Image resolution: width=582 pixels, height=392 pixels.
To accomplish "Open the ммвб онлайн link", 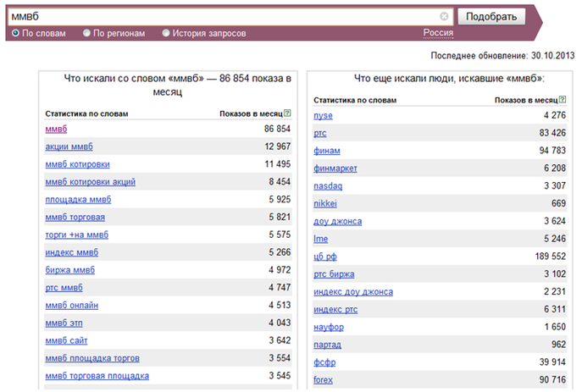I will pos(72,306).
